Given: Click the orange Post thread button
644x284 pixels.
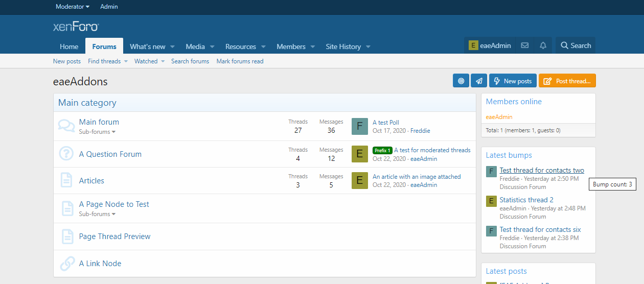Looking at the screenshot, I should click(567, 81).
